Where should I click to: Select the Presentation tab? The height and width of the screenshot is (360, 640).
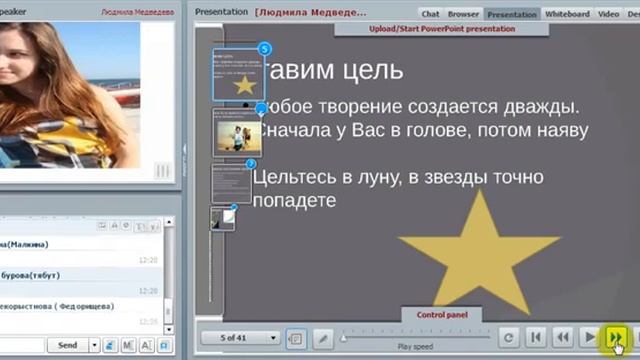[x=512, y=14]
